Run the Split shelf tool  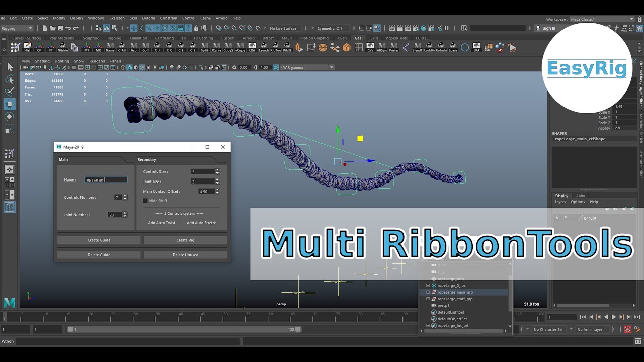click(204, 48)
